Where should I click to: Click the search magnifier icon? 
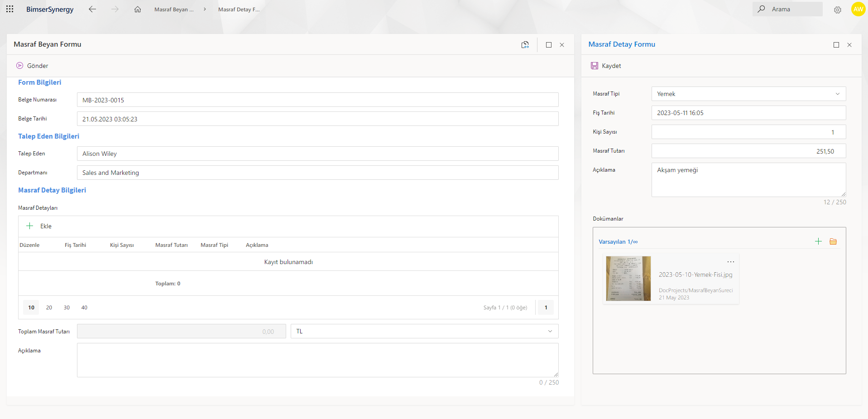762,9
